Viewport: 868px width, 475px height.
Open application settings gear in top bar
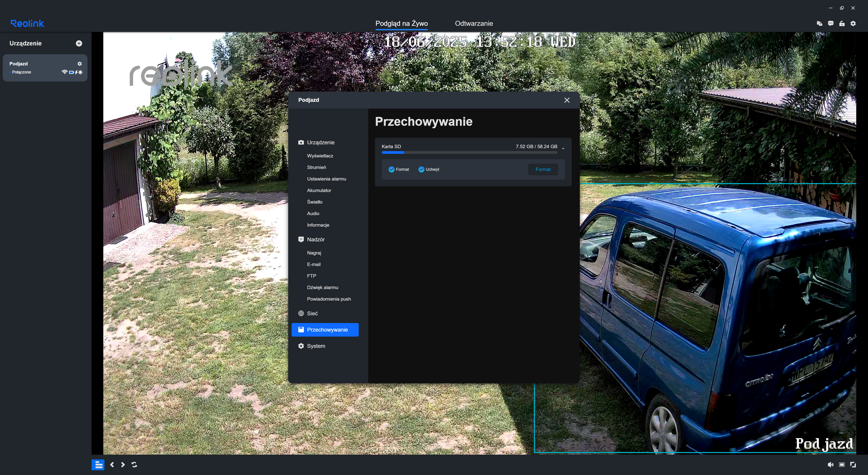pyautogui.click(x=853, y=23)
